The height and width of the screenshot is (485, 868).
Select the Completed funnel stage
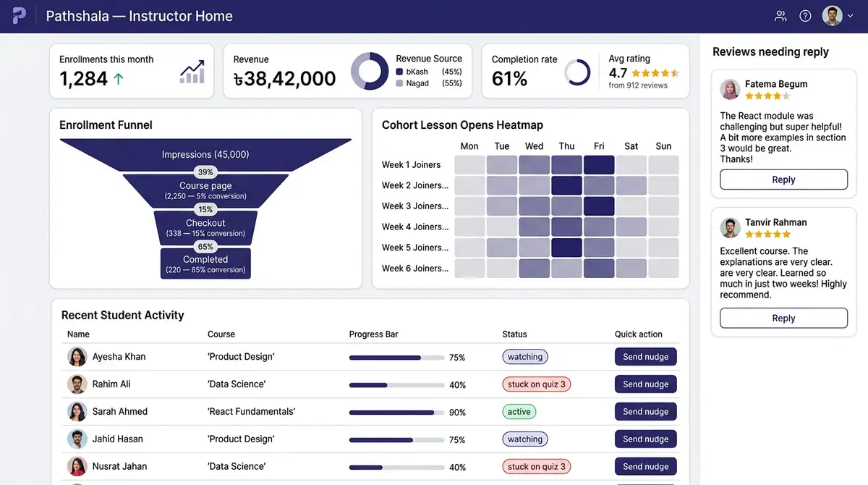tap(205, 263)
